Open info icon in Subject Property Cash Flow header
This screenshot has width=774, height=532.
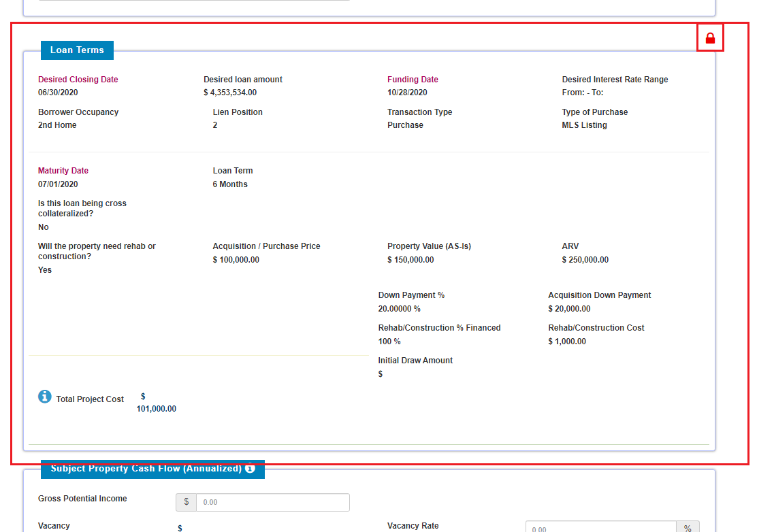(x=250, y=469)
